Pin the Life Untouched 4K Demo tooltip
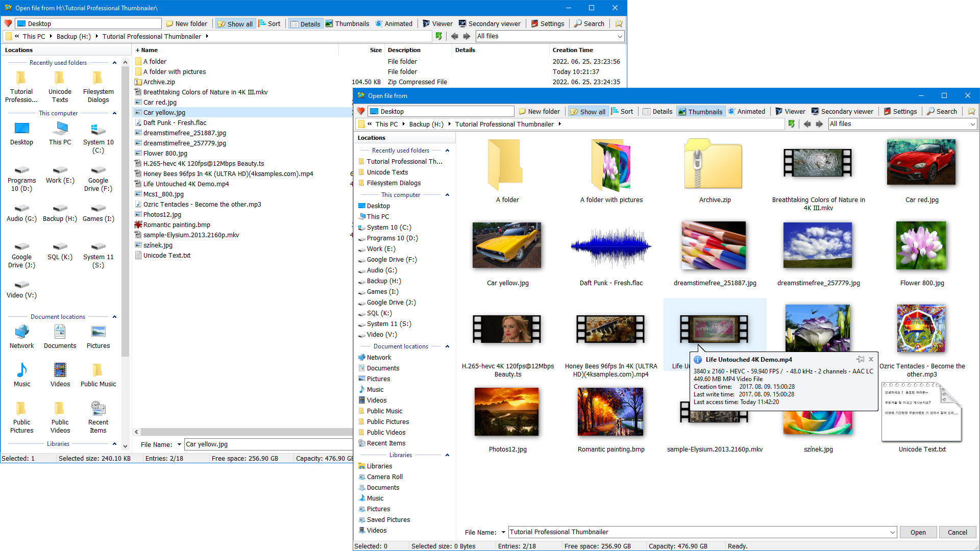Image resolution: width=980 pixels, height=551 pixels. (861, 359)
